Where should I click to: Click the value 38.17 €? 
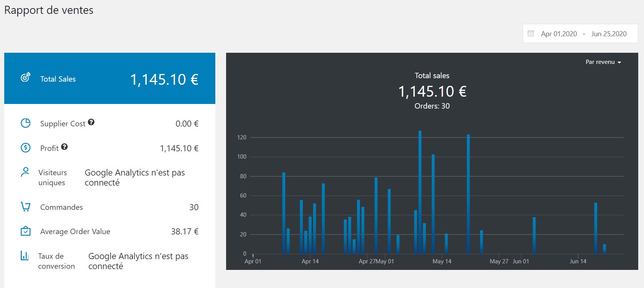coord(185,231)
